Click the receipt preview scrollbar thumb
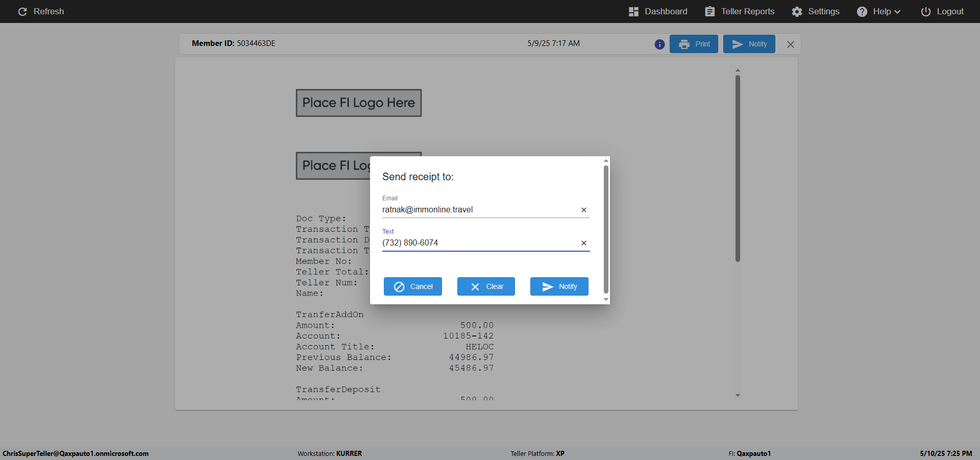 738,168
